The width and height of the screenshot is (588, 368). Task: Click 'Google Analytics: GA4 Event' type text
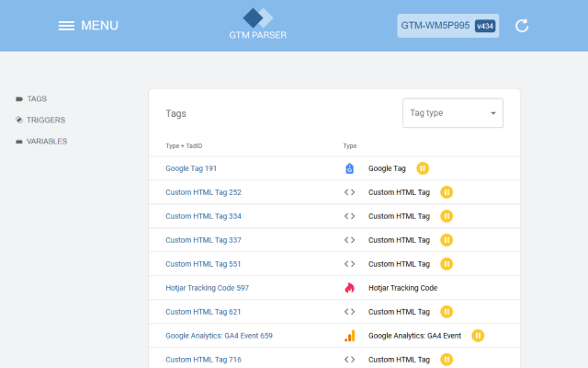(x=414, y=336)
